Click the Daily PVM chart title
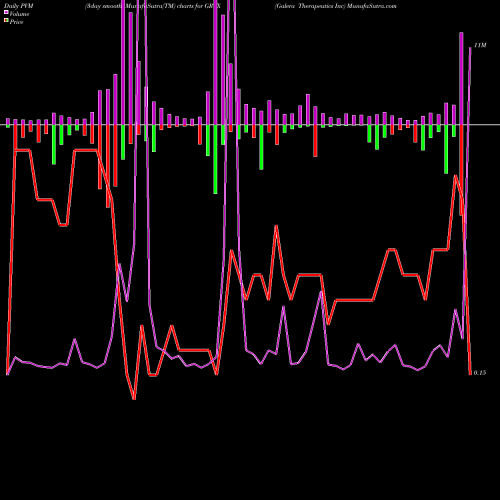This screenshot has width=500, height=500. [x=19, y=6]
